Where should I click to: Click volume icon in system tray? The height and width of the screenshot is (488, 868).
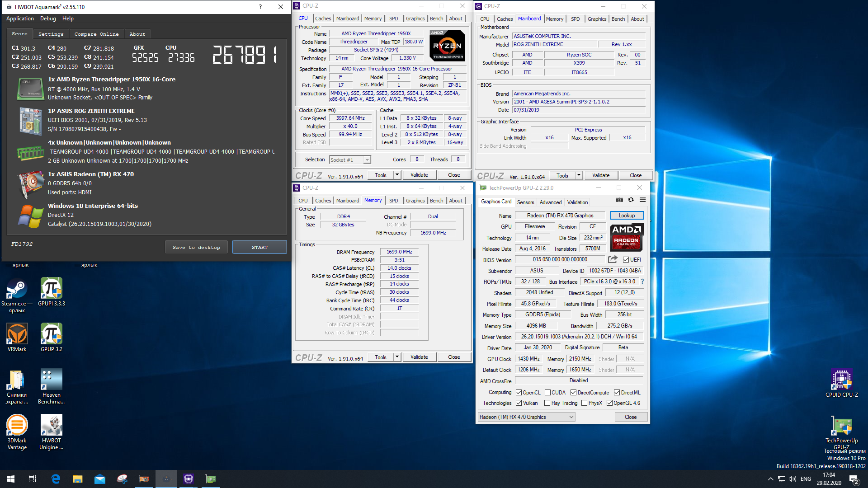coord(793,479)
